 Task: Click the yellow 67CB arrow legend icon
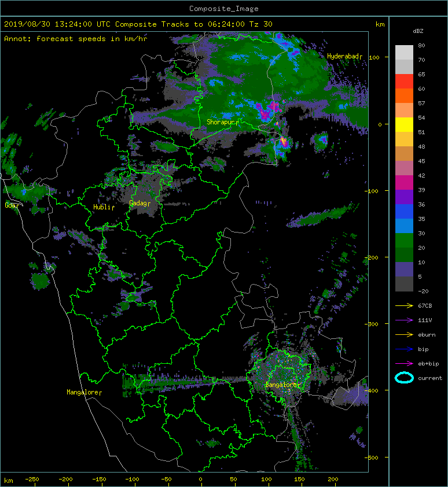[x=404, y=306]
